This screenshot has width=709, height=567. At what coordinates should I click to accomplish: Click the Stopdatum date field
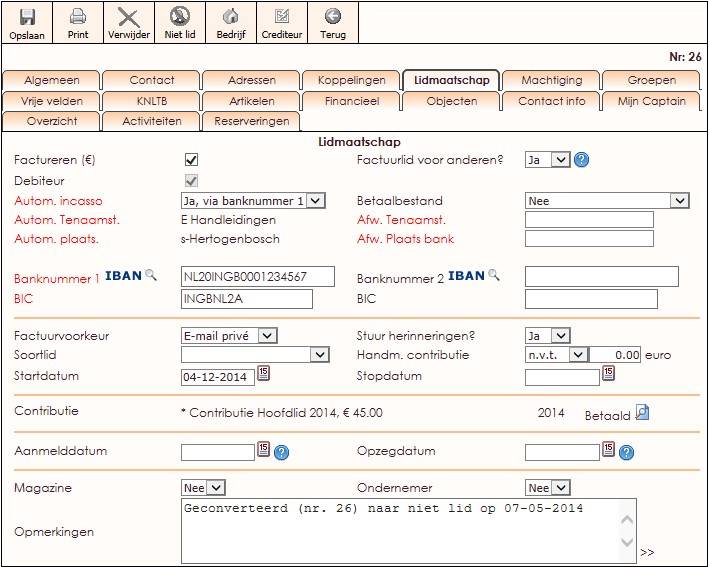pos(562,377)
